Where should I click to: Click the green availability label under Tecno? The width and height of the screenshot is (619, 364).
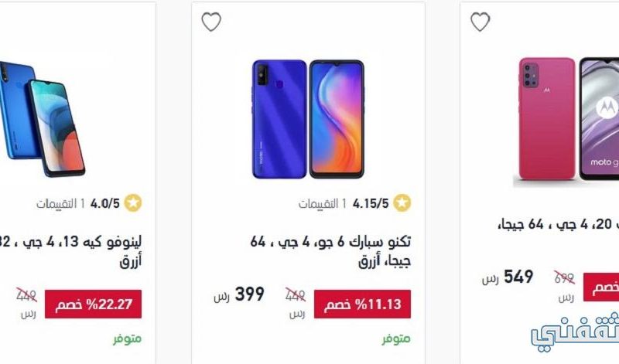pos(396,338)
